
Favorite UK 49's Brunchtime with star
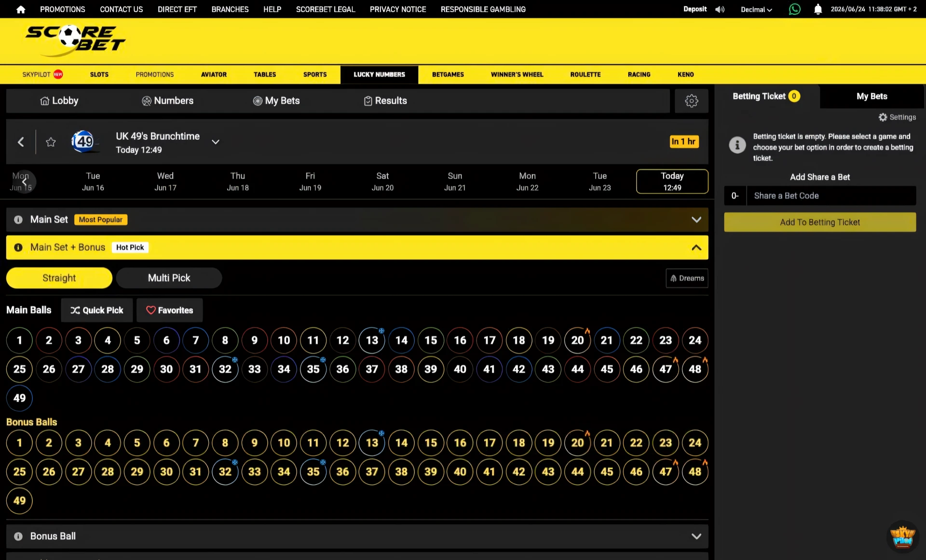coord(51,142)
